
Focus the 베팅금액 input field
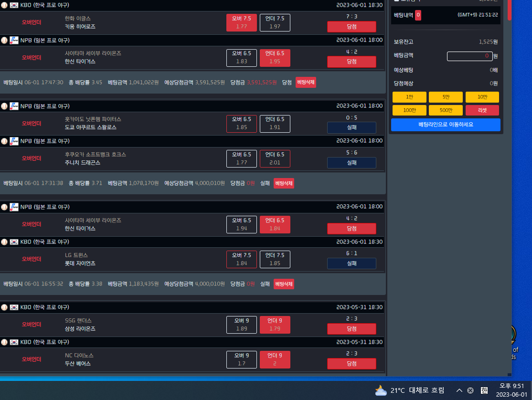tap(469, 56)
